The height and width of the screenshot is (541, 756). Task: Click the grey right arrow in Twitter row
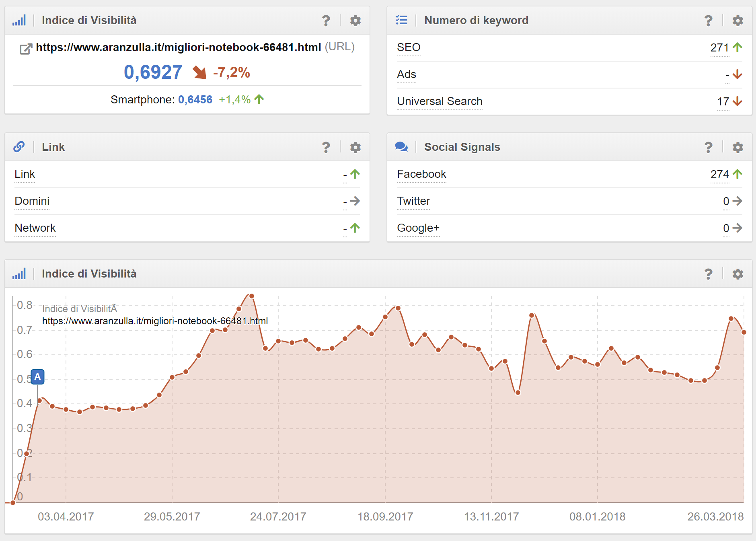coord(737,201)
